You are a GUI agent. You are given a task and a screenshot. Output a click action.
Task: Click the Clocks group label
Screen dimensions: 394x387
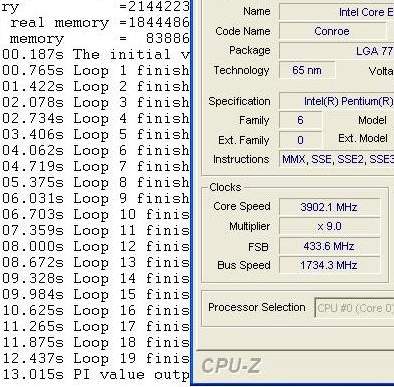(x=225, y=187)
